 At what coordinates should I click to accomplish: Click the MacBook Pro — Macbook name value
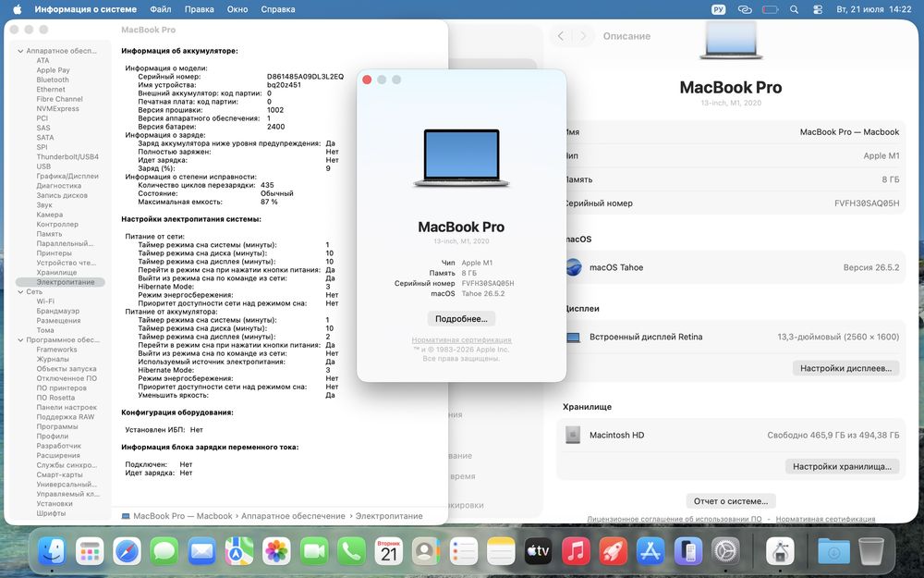pos(849,132)
